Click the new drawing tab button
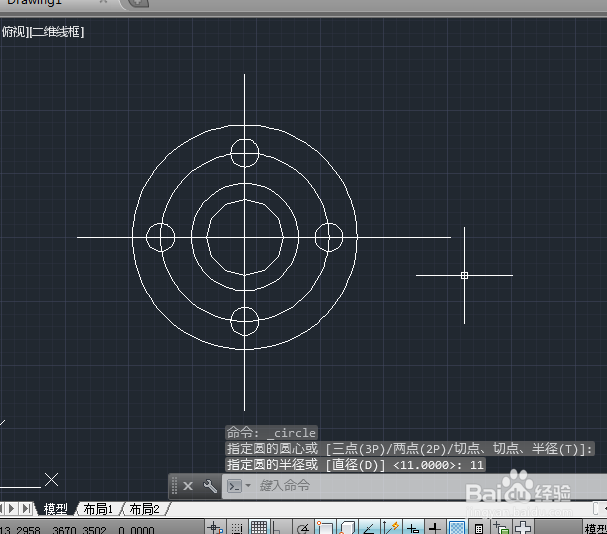The width and height of the screenshot is (607, 534). [x=139, y=3]
